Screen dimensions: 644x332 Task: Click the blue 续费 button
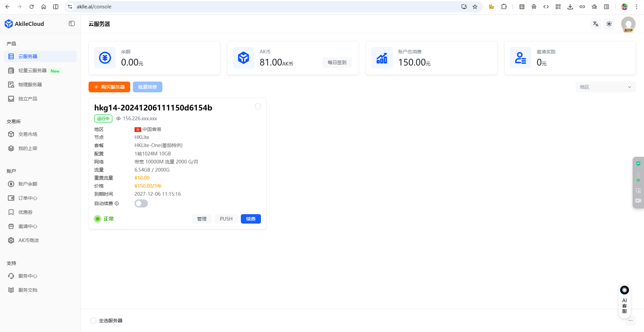(x=251, y=219)
